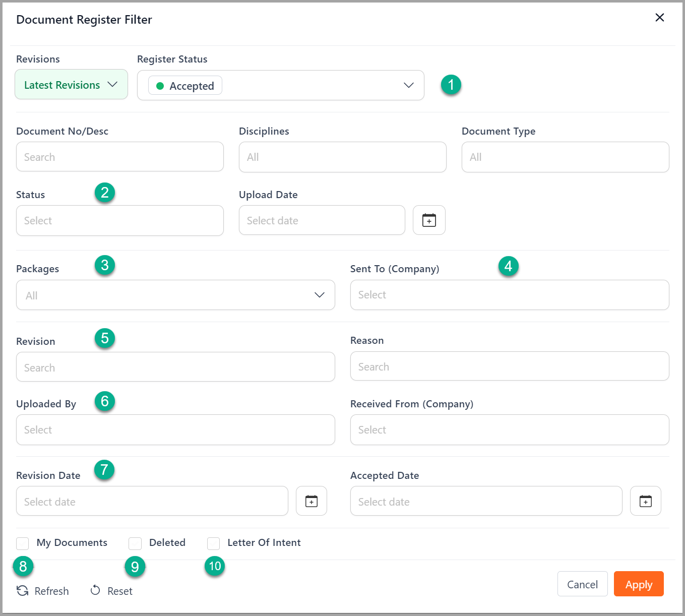Click the Apply button
685x616 pixels.
pos(639,584)
